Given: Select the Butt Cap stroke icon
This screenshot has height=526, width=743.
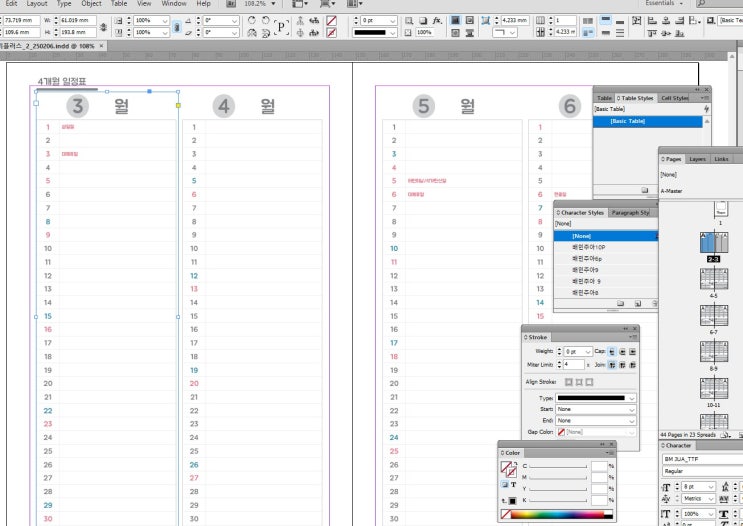Looking at the screenshot, I should pyautogui.click(x=612, y=352).
